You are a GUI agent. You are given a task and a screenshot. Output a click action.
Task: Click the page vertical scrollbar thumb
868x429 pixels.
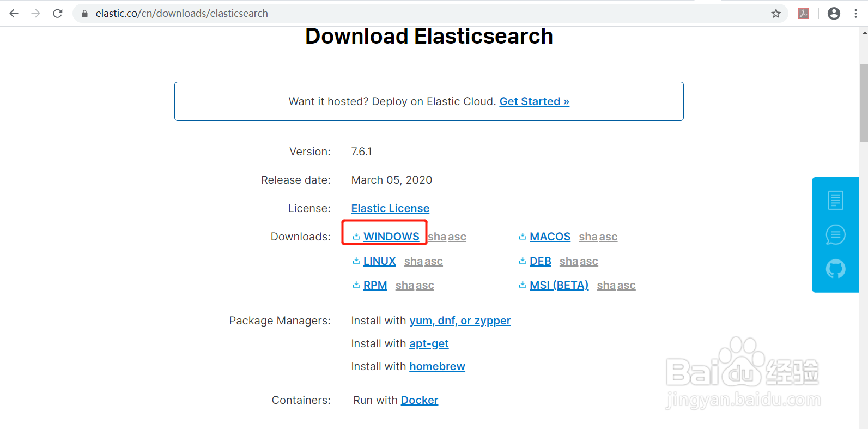coord(864,102)
